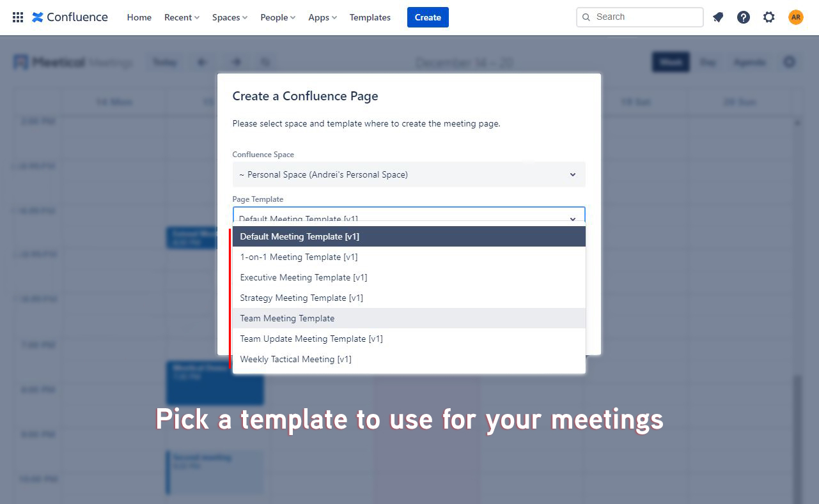The width and height of the screenshot is (819, 504).
Task: Switch the calendar to Day view
Action: (708, 62)
